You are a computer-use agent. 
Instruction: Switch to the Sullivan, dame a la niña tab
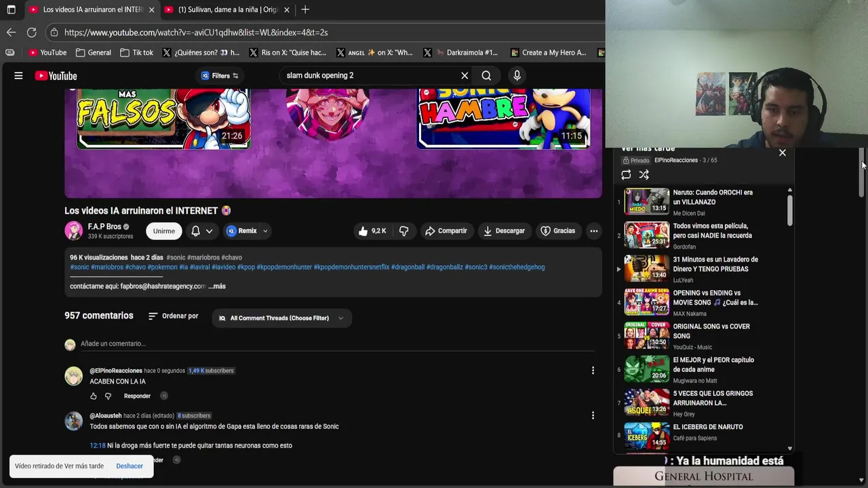[x=227, y=9]
